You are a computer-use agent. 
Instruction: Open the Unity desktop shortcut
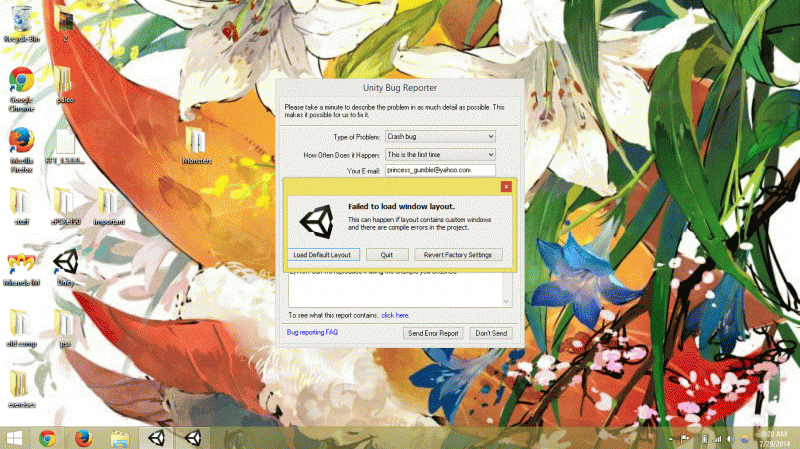(65, 267)
